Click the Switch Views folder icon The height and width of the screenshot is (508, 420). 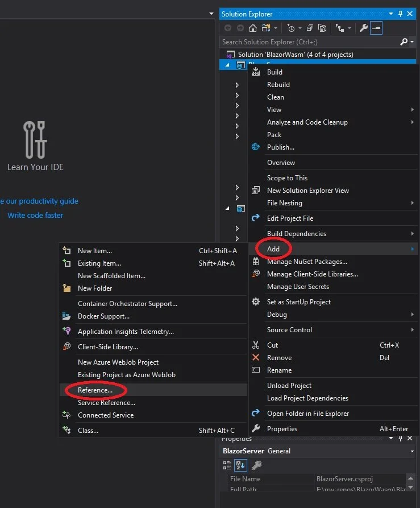tap(266, 28)
